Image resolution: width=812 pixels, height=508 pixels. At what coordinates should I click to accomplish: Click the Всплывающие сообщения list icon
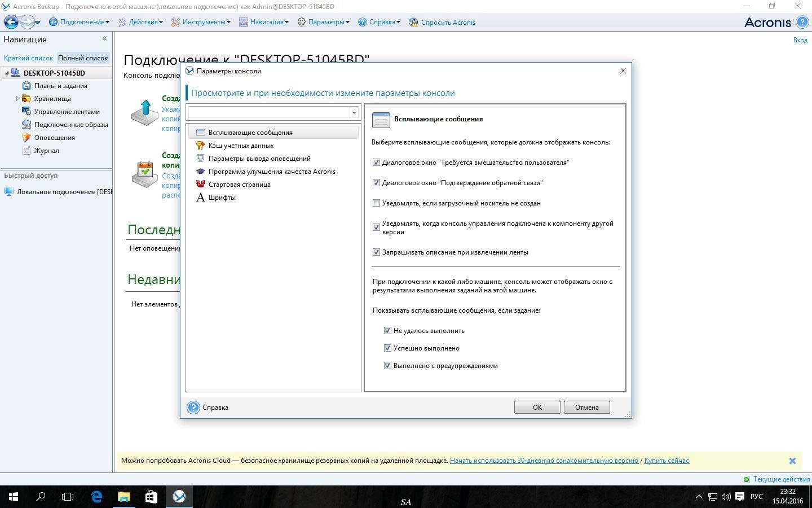point(200,133)
